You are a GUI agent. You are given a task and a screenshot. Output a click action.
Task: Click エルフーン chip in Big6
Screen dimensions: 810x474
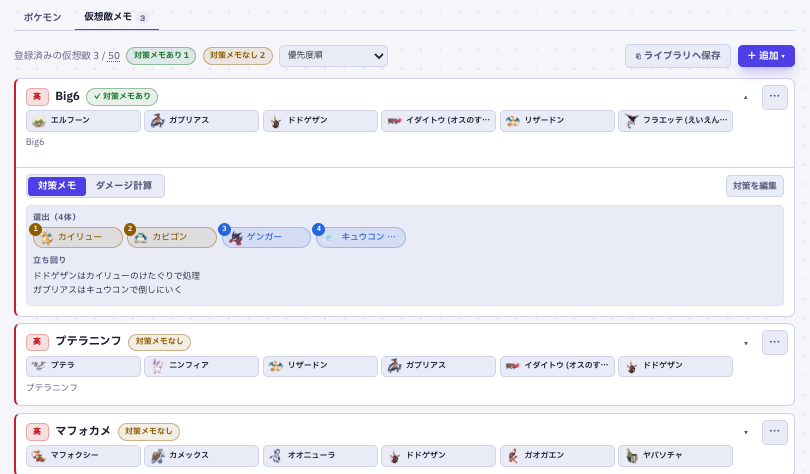pyautogui.click(x=83, y=121)
